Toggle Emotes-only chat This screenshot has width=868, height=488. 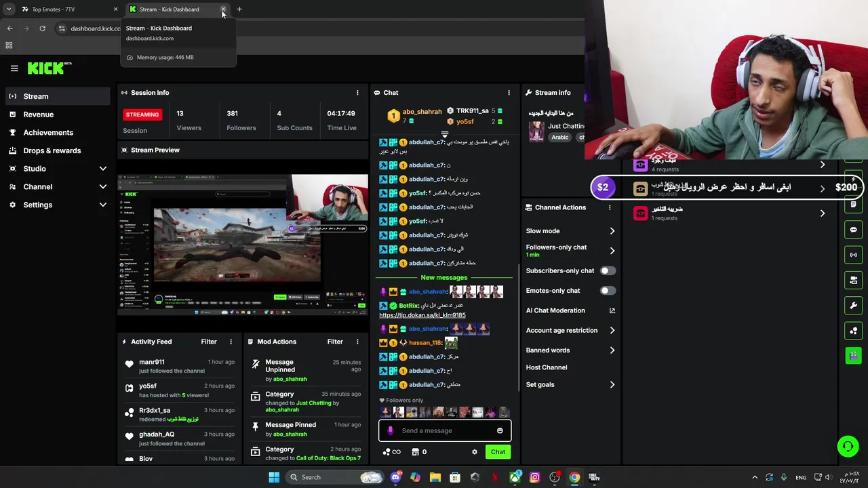[608, 291]
